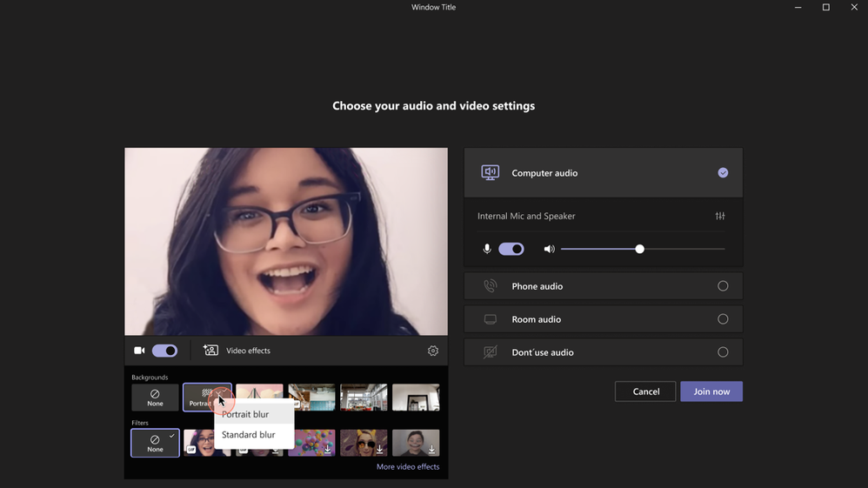Viewport: 868px width, 488px height.
Task: Select None under Backgrounds
Action: (x=155, y=398)
